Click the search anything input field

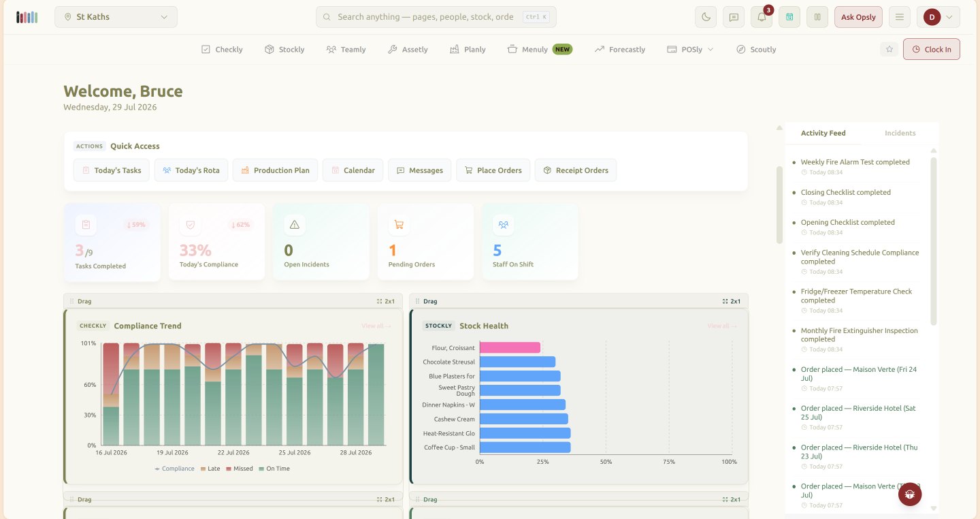[436, 17]
